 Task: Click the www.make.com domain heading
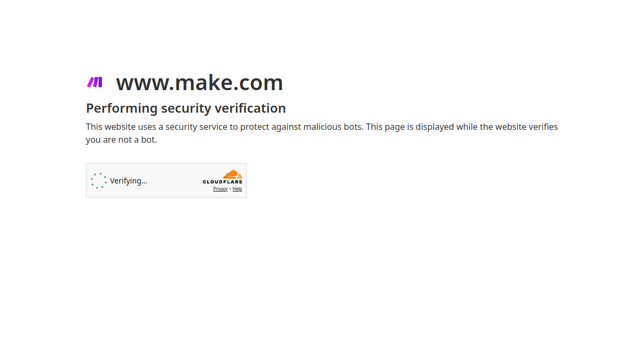200,83
